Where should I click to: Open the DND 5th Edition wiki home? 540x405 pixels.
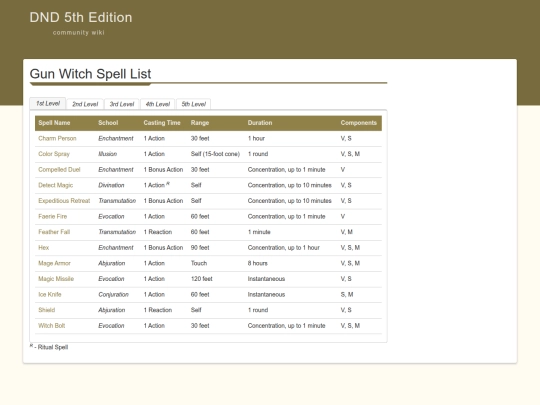pyautogui.click(x=81, y=18)
